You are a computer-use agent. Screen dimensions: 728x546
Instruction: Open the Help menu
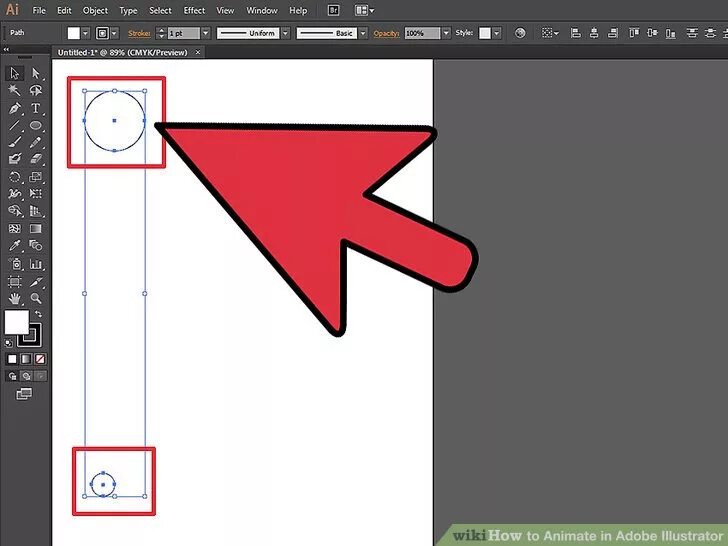click(298, 10)
